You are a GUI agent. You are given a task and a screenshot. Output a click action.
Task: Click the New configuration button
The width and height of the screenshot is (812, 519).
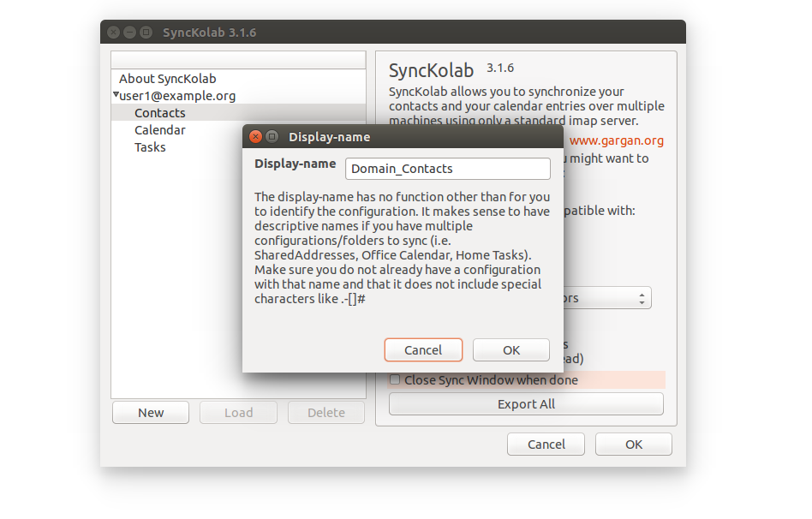[151, 413]
